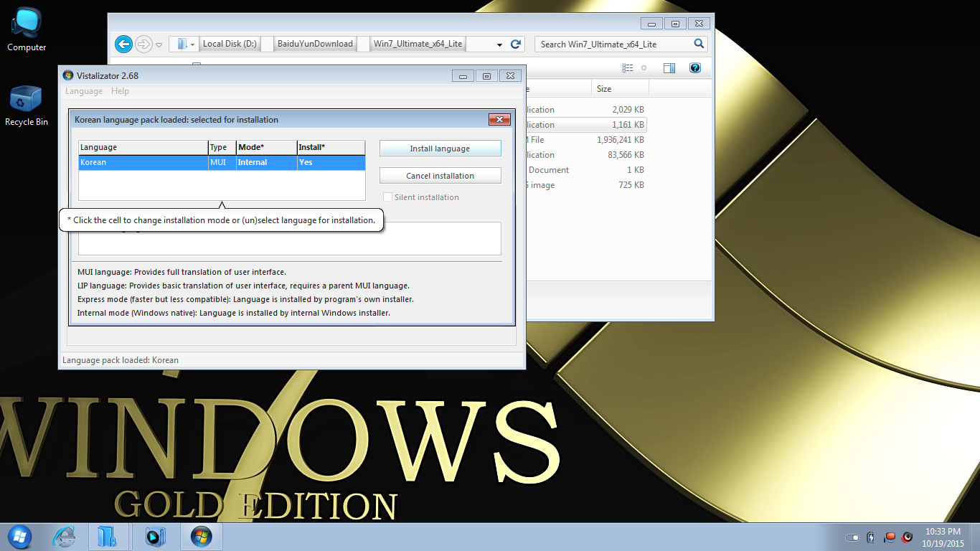Click tray toggle switch icon
This screenshot has height=551, width=980.
click(852, 537)
